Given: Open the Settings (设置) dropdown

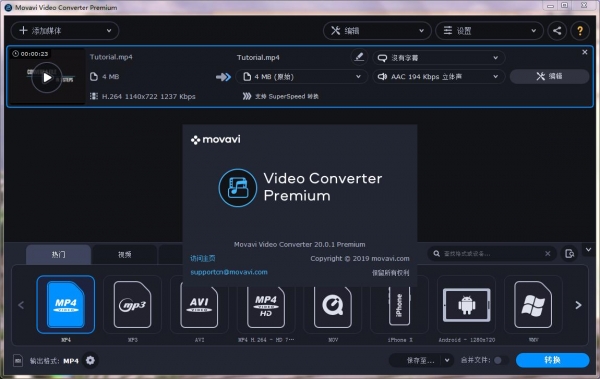Looking at the screenshot, I should tap(489, 31).
